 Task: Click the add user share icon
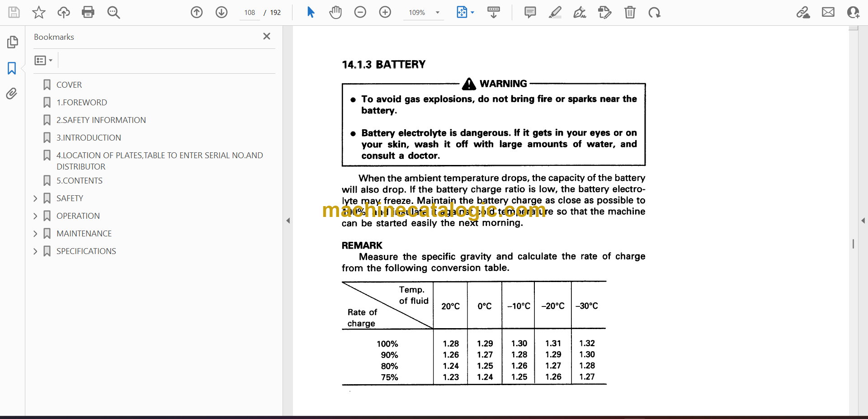click(853, 12)
